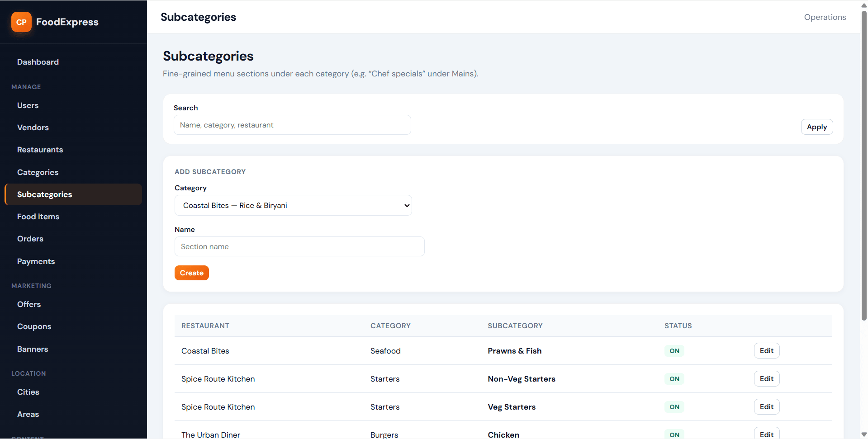This screenshot has width=868, height=439.
Task: Click the CP FoodExpress logo icon
Action: point(21,22)
